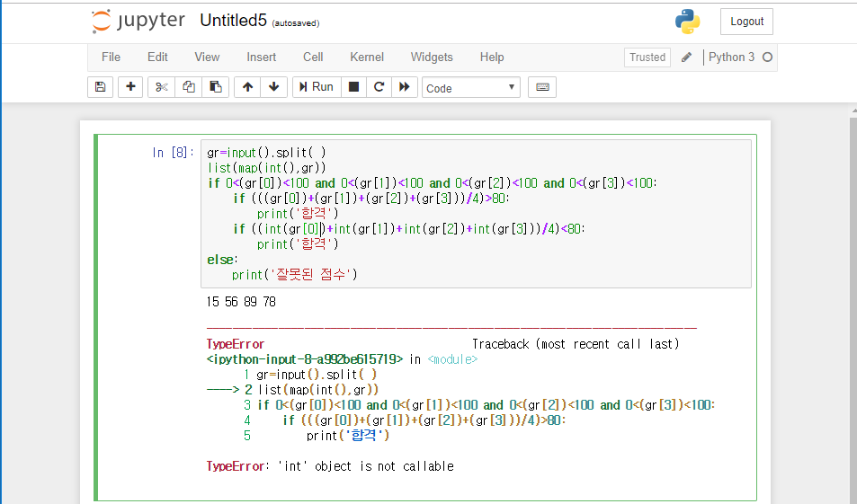
Task: Open the Insert menu
Action: click(x=262, y=57)
